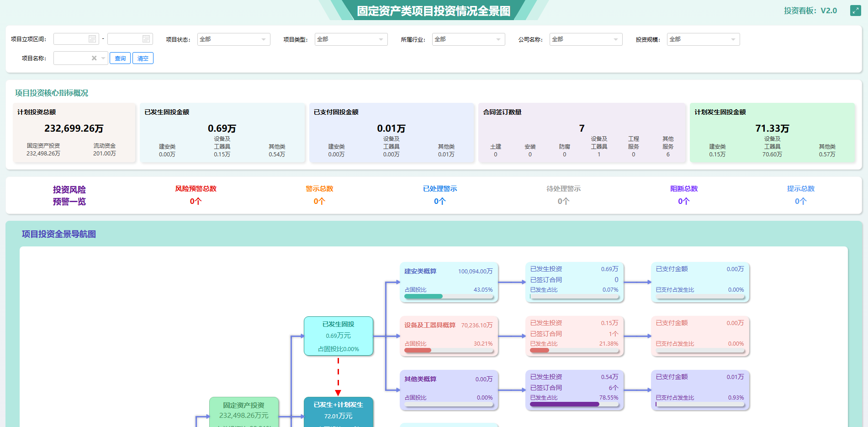Click the 查询 button

(x=120, y=58)
